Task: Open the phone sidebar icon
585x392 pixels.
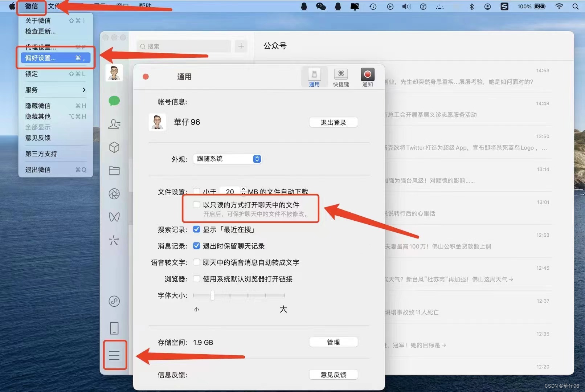Action: pos(114,328)
